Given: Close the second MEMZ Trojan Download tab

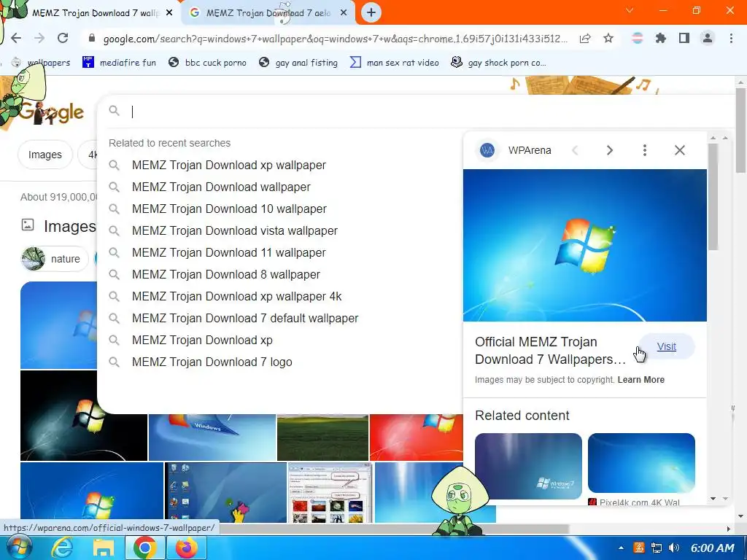Looking at the screenshot, I should pos(344,13).
